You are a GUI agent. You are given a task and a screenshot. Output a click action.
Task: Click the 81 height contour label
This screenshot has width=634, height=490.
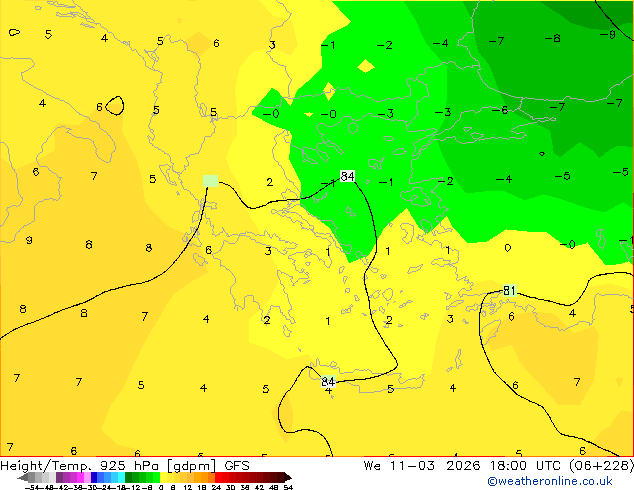(x=509, y=290)
